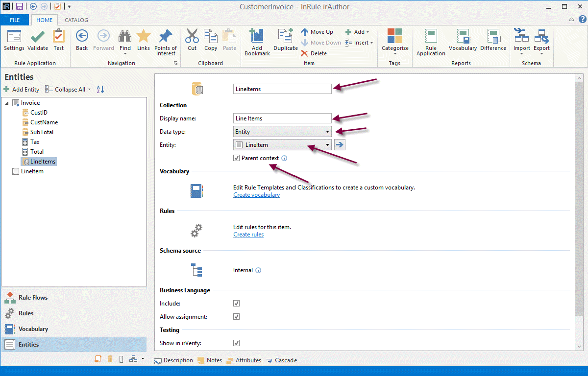The width and height of the screenshot is (588, 376).
Task: Click the Create vocabulary link
Action: (256, 195)
